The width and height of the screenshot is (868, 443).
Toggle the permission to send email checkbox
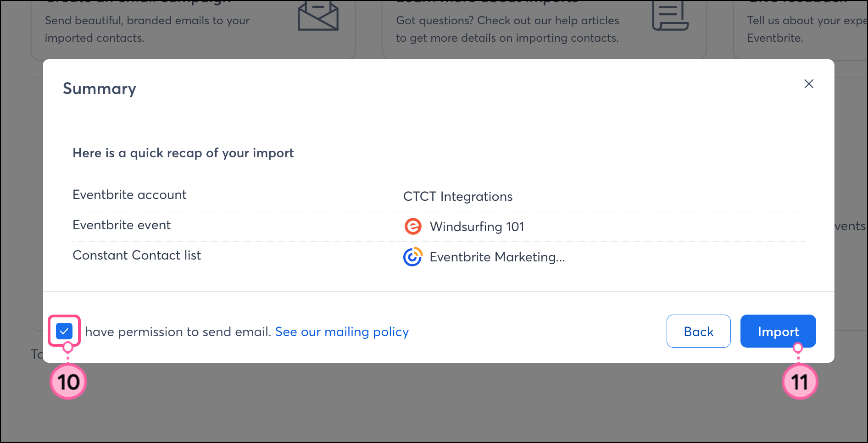64,331
